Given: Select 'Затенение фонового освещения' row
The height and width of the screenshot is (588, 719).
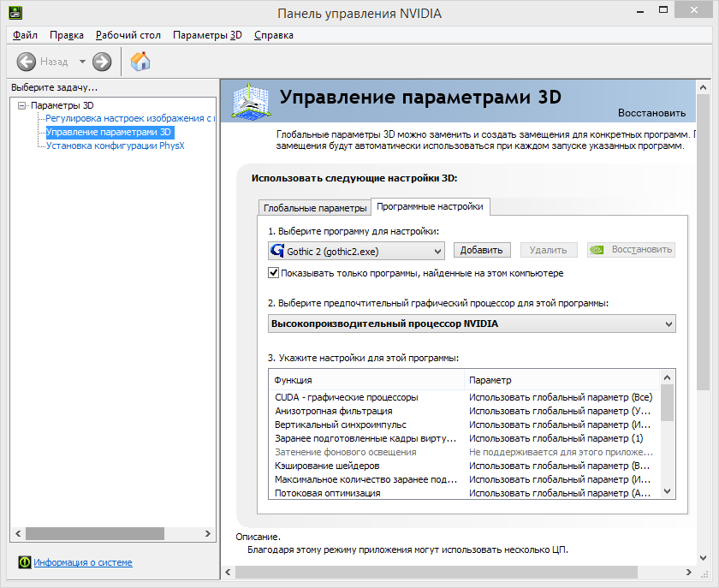Looking at the screenshot, I should [x=465, y=452].
